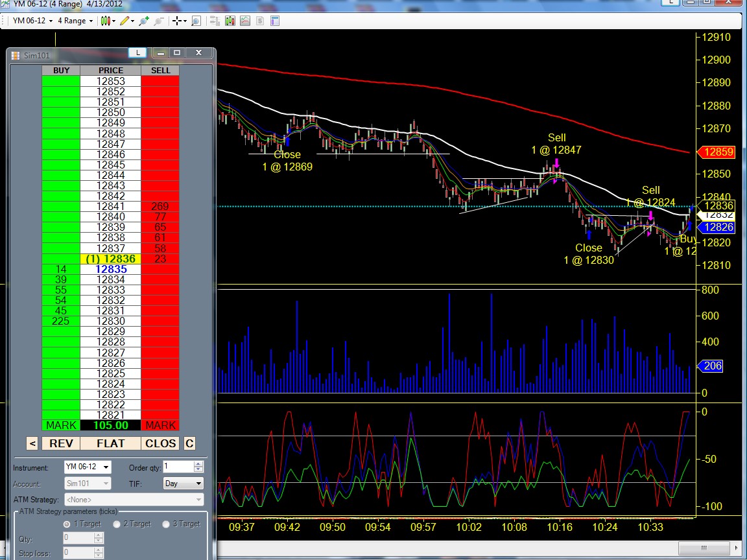Click the CLOS button
This screenshot has width=747, height=560.
[x=160, y=443]
